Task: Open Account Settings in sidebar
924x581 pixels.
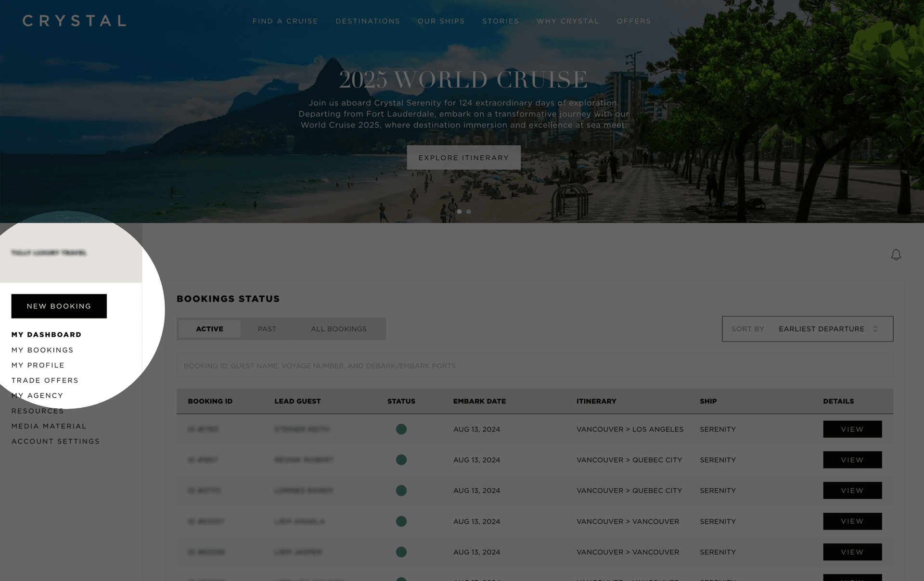Action: click(55, 442)
